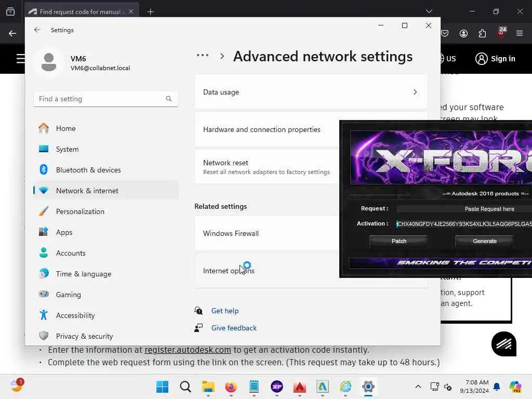Open clock showing 7:08 AM
The width and height of the screenshot is (532, 399).
[x=474, y=387]
